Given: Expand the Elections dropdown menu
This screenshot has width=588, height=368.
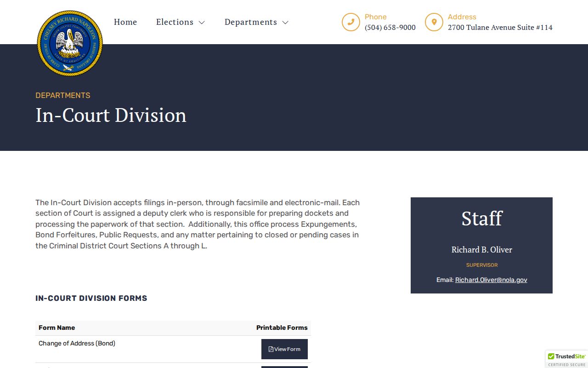Looking at the screenshot, I should 180,22.
